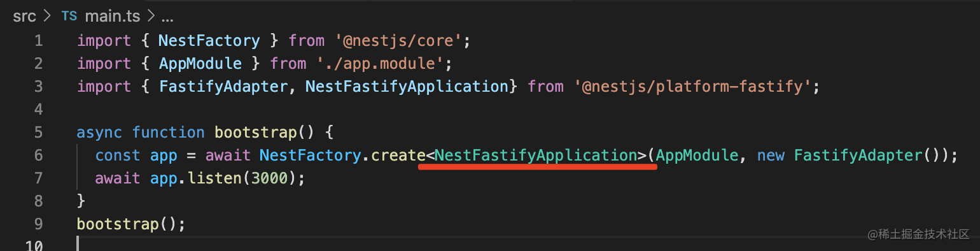Click the chevron after src breadcrumb
Viewport: 980px width, 251px height.
click(x=48, y=17)
